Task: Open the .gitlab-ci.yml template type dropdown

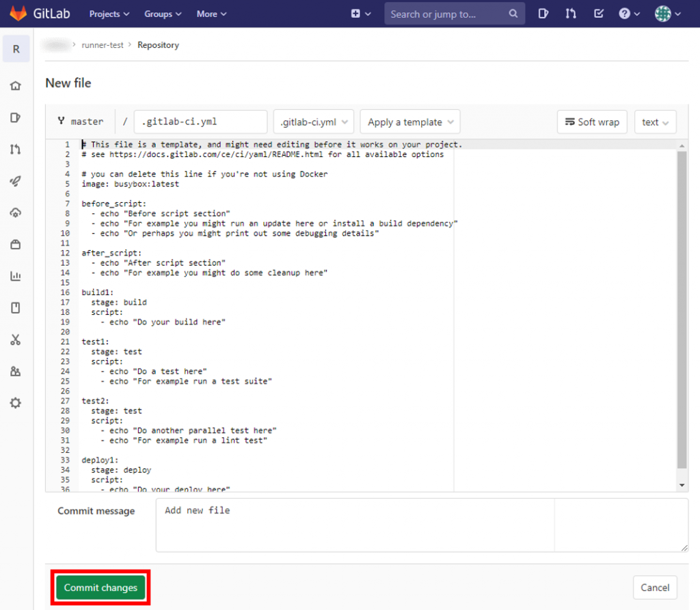Action: point(313,122)
